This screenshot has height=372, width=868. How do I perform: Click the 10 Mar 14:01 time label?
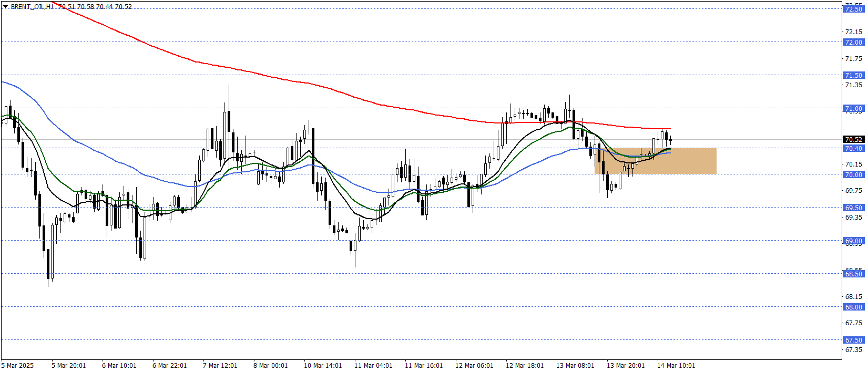323,366
